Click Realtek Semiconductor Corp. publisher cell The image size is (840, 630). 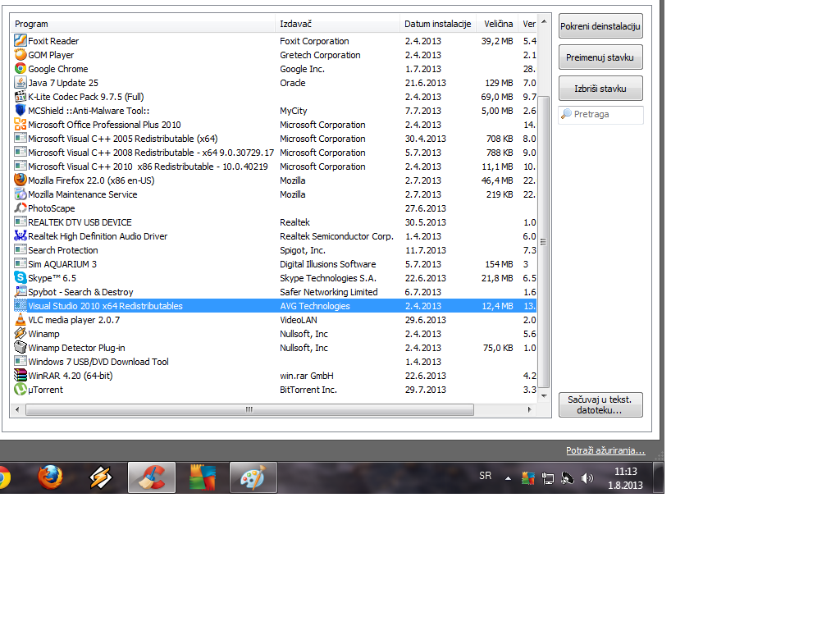point(336,236)
